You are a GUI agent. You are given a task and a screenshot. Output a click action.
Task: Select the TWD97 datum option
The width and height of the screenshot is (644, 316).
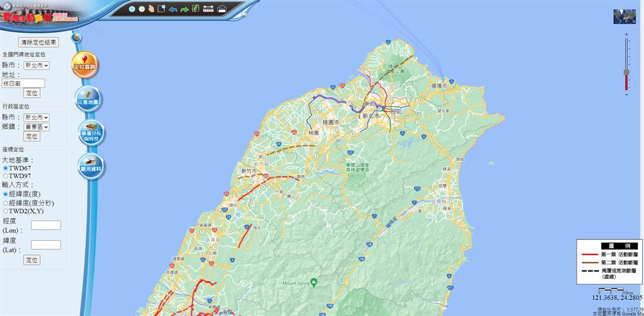pos(6,177)
